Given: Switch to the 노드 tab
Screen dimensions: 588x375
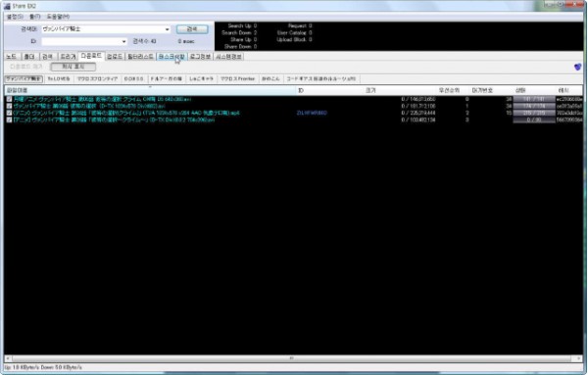Looking at the screenshot, I should pos(12,57).
